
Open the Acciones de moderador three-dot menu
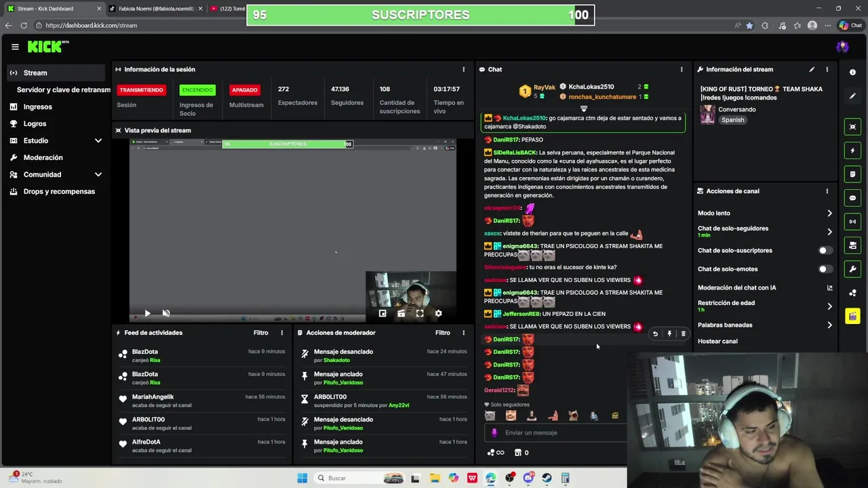pyautogui.click(x=464, y=333)
